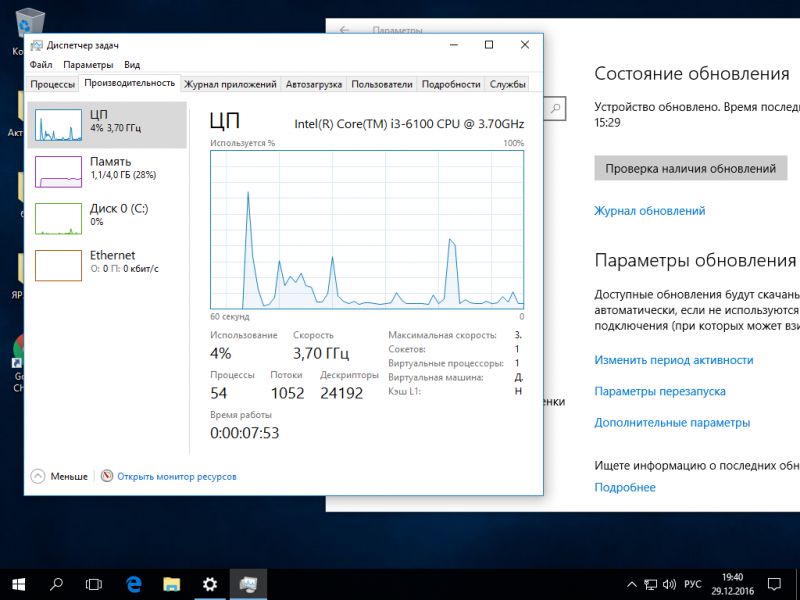Click the CPU model name text

click(x=409, y=124)
